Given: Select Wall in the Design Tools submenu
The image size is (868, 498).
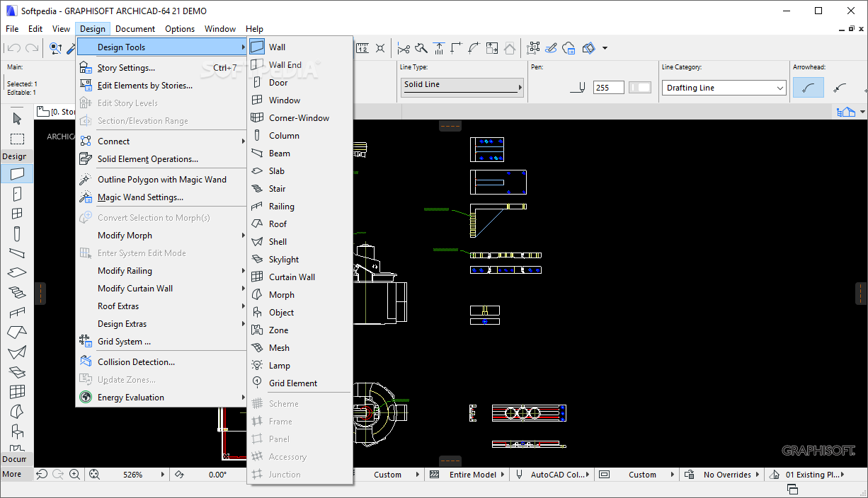Looking at the screenshot, I should [x=299, y=47].
